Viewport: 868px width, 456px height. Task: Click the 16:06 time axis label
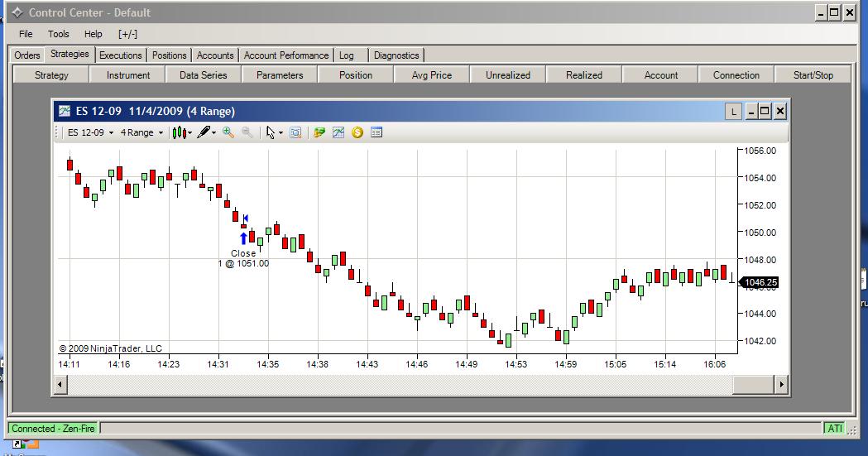point(714,364)
